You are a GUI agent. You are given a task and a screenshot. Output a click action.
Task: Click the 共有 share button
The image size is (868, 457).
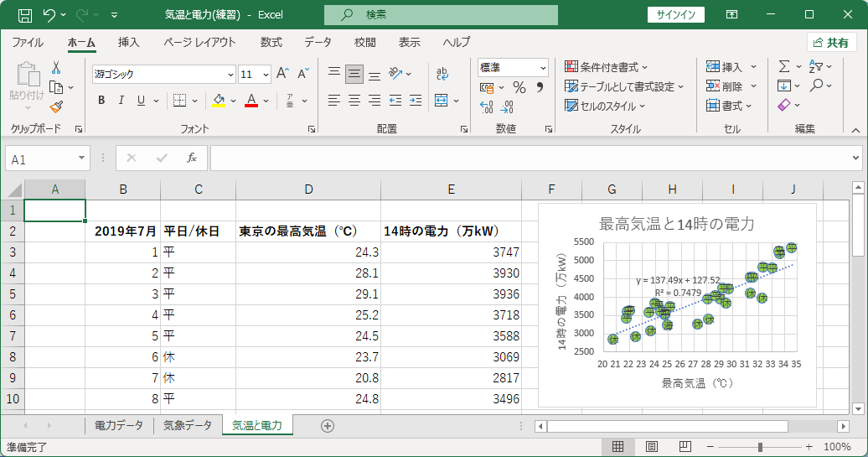pos(832,43)
